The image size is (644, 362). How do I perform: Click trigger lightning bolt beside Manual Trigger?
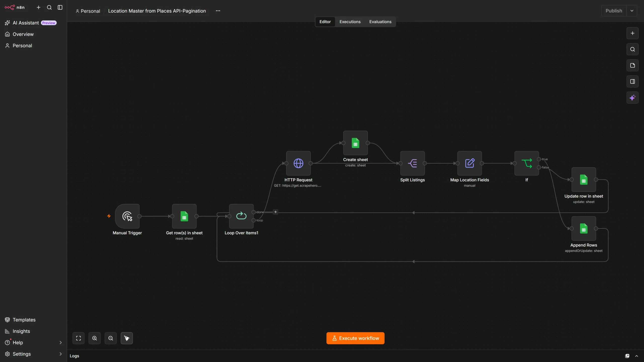click(109, 216)
